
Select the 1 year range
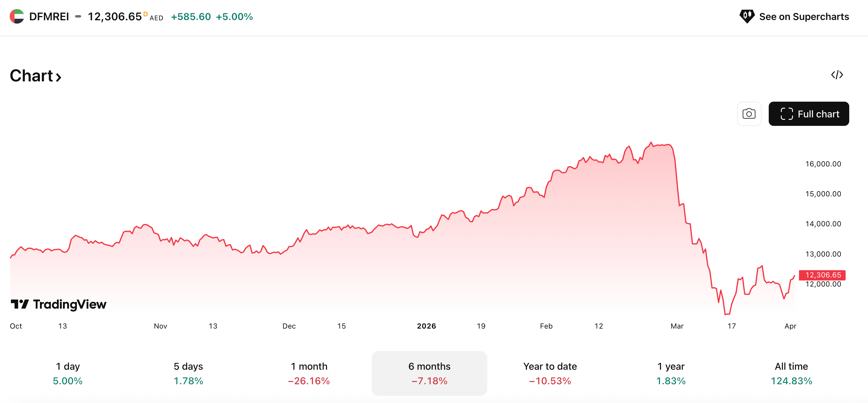coord(671,373)
